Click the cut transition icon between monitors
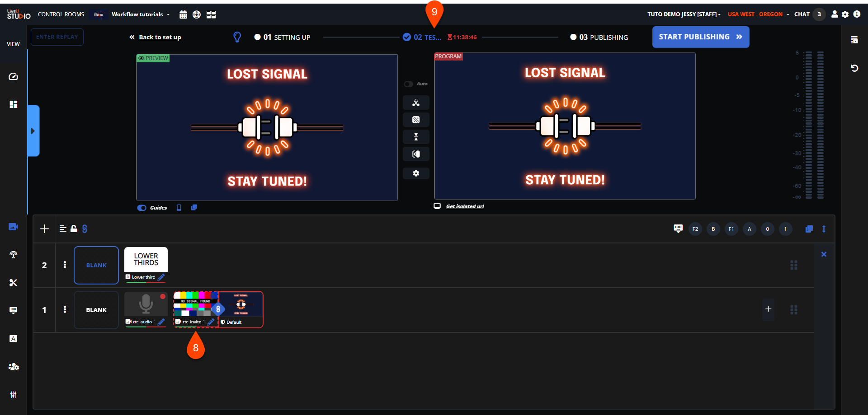This screenshot has width=868, height=415. pyautogui.click(x=416, y=103)
